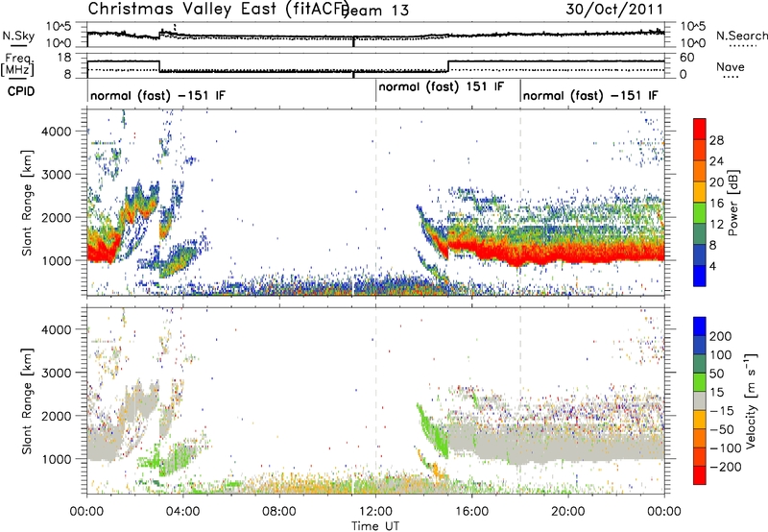
Task: Click the 'Nave' legend label
Action: coord(731,66)
